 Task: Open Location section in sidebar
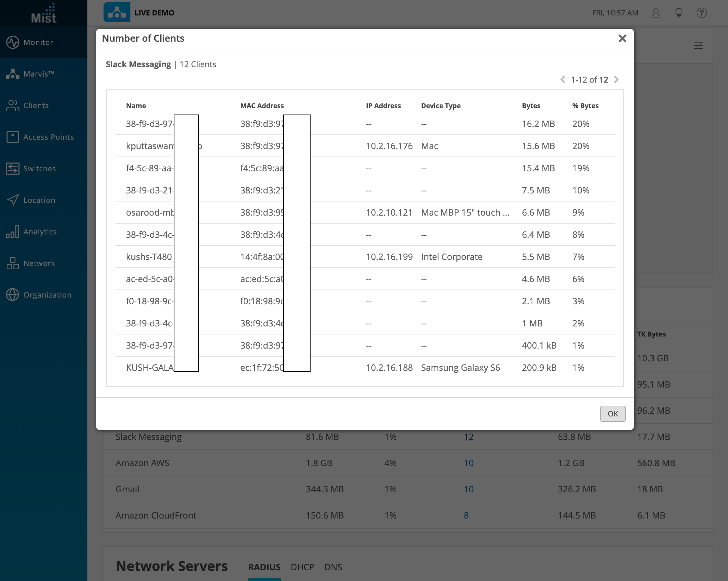[x=39, y=200]
